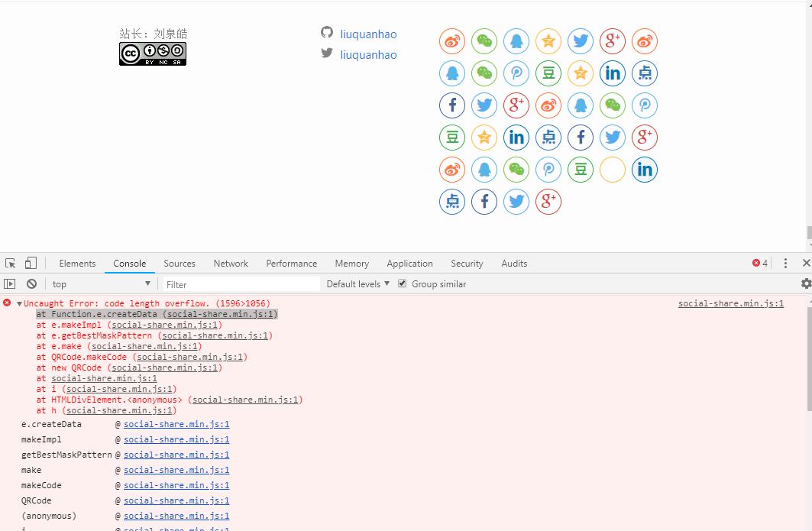Click the Facebook icon in the last share row
This screenshot has width=812, height=531.
[484, 202]
